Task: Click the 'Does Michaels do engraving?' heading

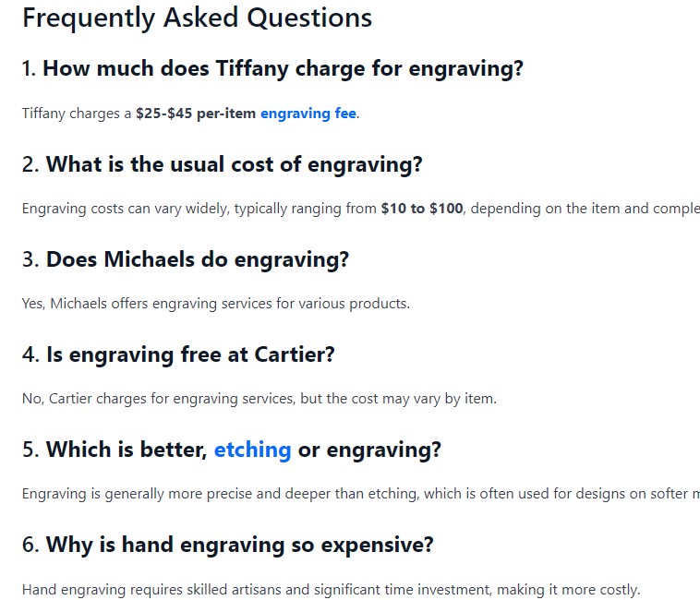Action: point(186,259)
